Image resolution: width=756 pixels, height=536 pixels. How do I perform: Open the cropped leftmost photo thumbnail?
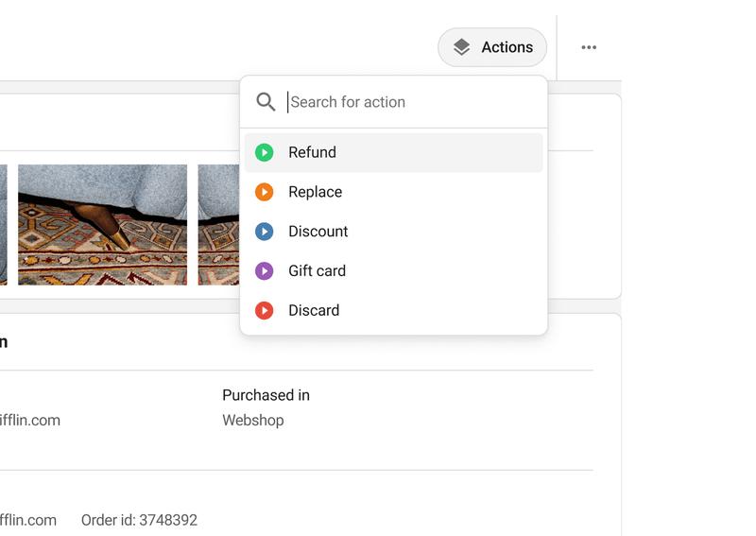pos(4,225)
